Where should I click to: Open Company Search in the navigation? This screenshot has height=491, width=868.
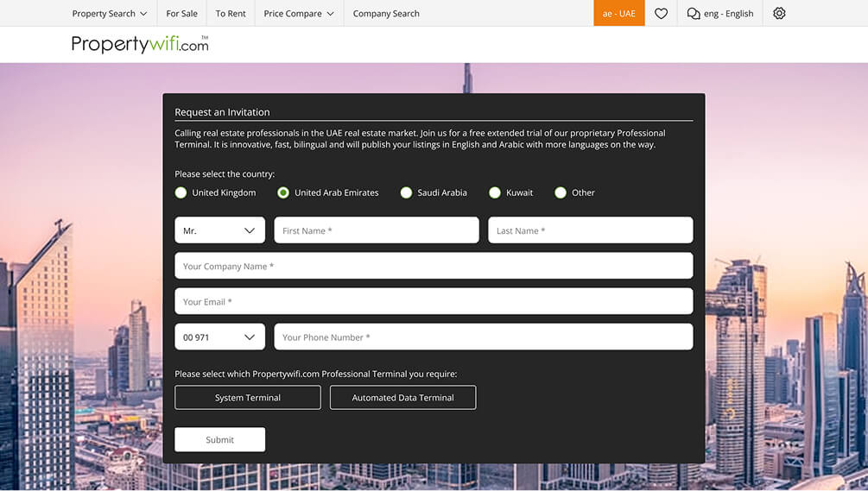[x=386, y=13]
